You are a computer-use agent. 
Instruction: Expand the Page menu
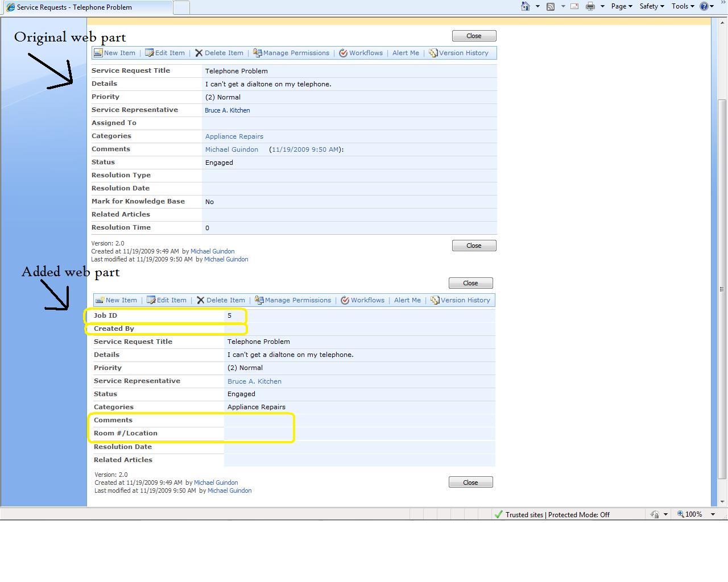[x=621, y=6]
